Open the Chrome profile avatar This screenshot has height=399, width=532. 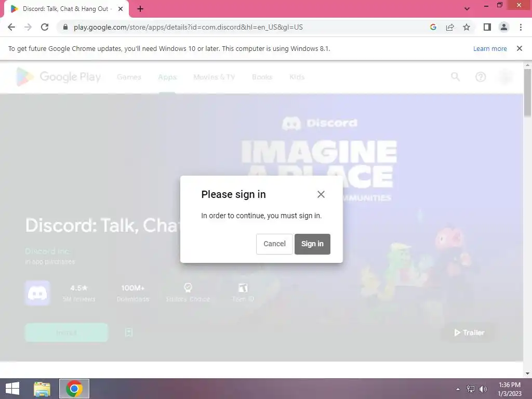point(504,27)
